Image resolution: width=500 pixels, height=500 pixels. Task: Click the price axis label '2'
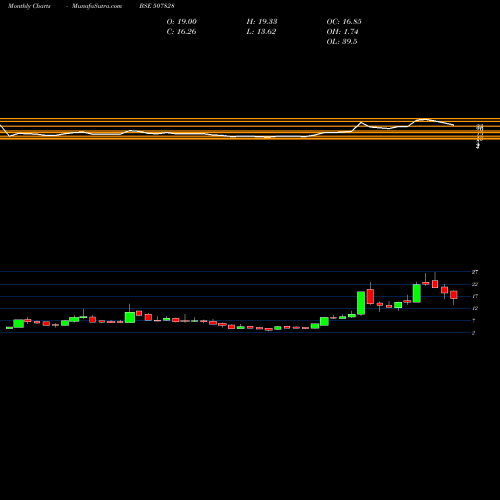coord(474,333)
